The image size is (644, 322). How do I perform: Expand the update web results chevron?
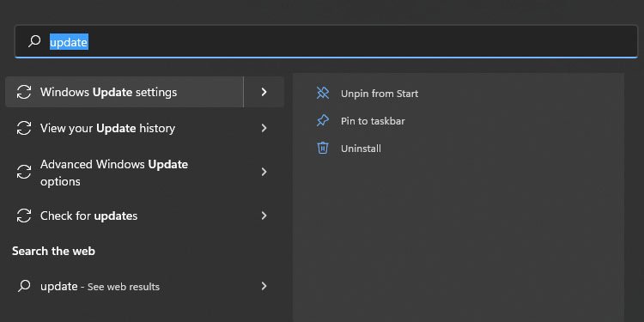pos(264,286)
